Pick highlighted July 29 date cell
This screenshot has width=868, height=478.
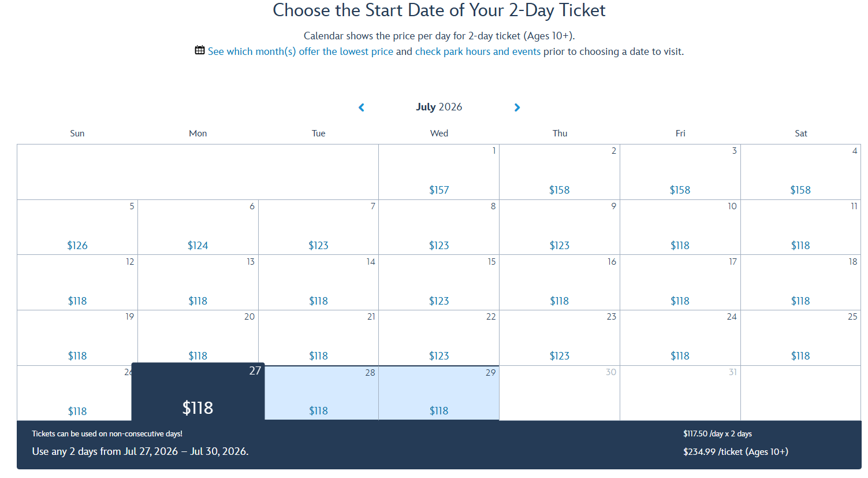tap(439, 393)
